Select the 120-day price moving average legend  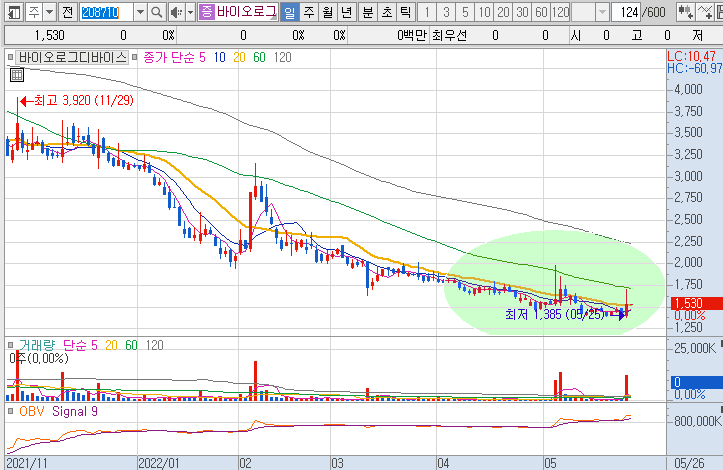pyautogui.click(x=282, y=57)
